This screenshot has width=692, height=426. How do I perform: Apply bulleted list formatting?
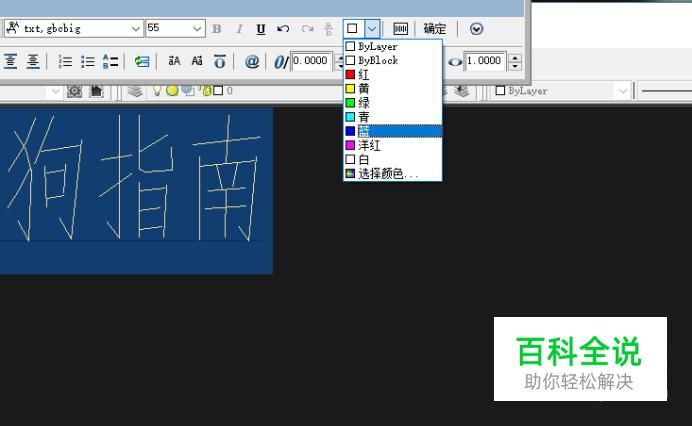pos(87,61)
